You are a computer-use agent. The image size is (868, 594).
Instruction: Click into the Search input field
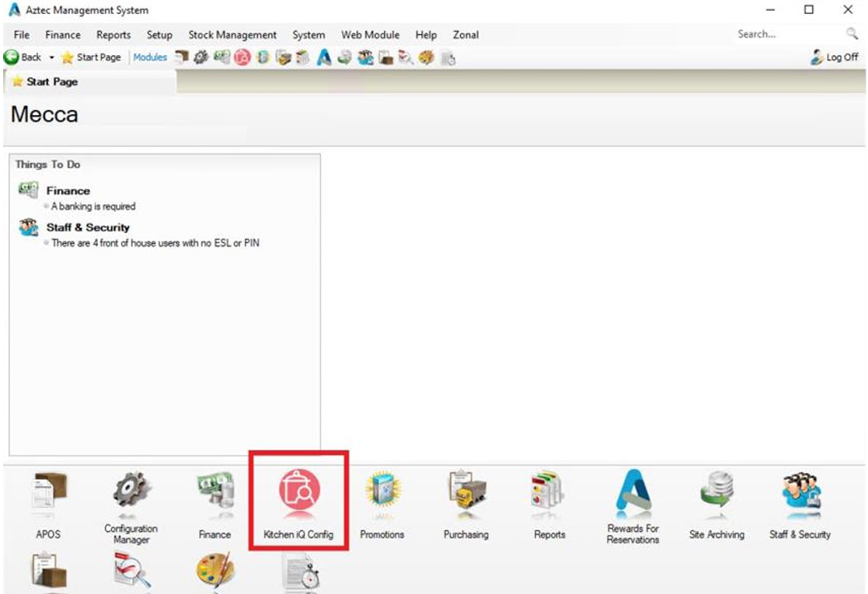785,34
